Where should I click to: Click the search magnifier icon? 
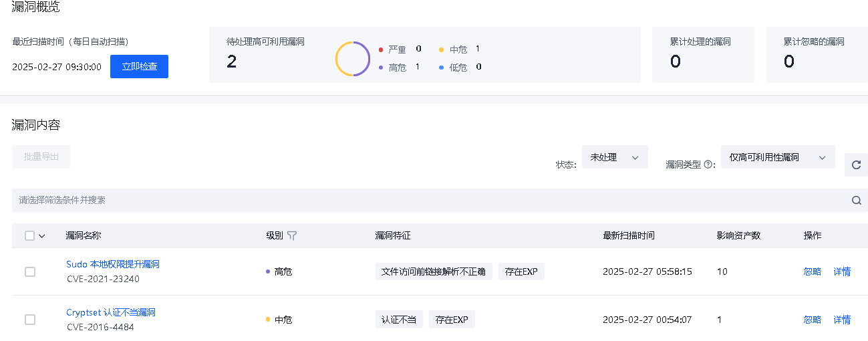click(x=856, y=200)
